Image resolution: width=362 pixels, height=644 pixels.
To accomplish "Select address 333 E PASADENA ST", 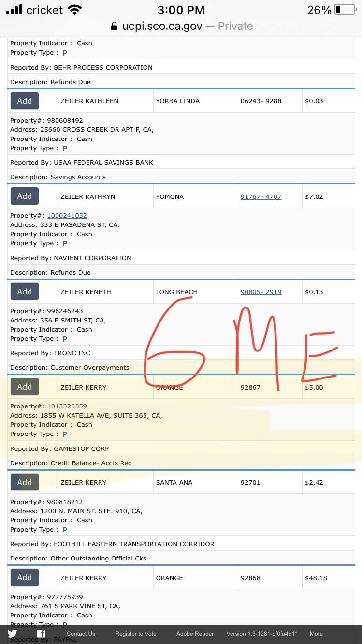I will point(65,224).
